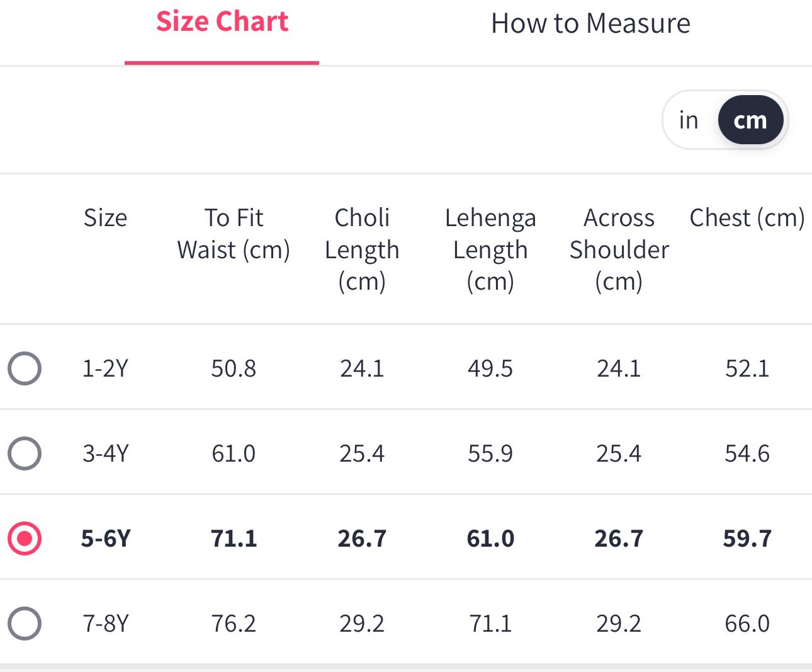Open the How to Measure tab
Screen dimensions: 812x672
click(590, 24)
